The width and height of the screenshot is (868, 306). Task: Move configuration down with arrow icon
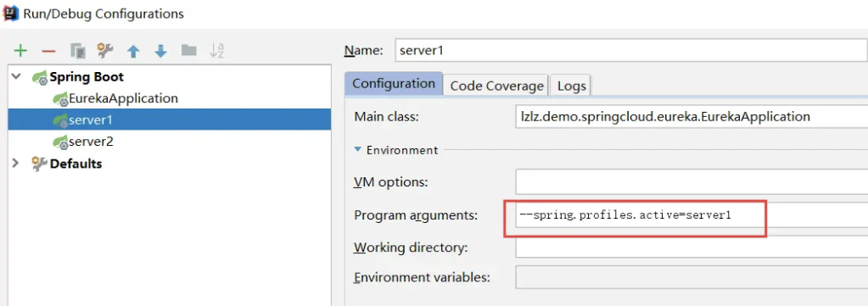(160, 52)
